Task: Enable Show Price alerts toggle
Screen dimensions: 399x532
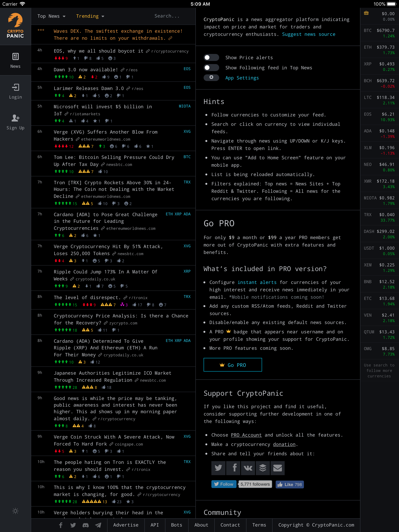Action: [211, 57]
